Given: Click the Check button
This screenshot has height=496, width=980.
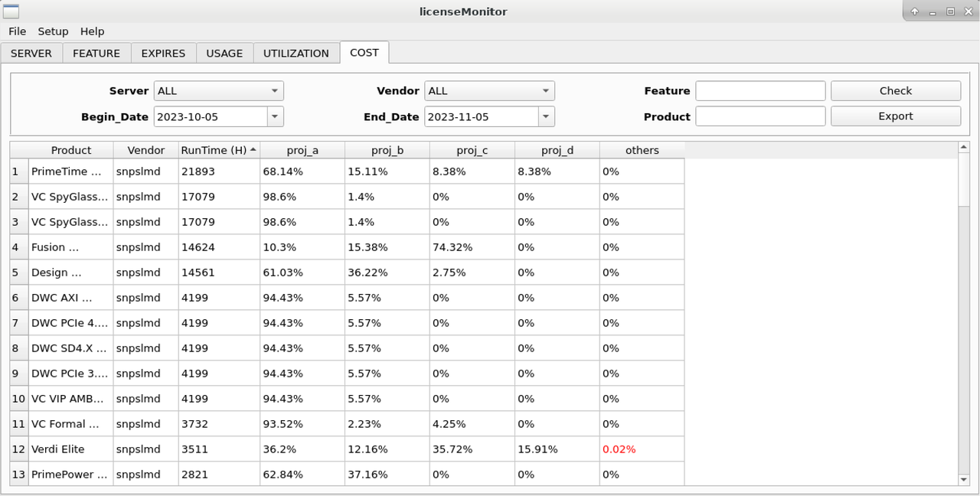Looking at the screenshot, I should pos(895,90).
